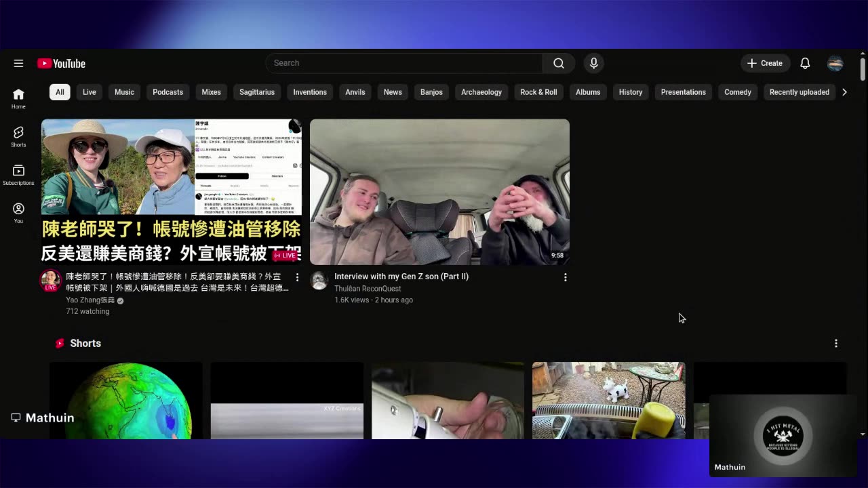Select the All filter chip

(x=60, y=92)
